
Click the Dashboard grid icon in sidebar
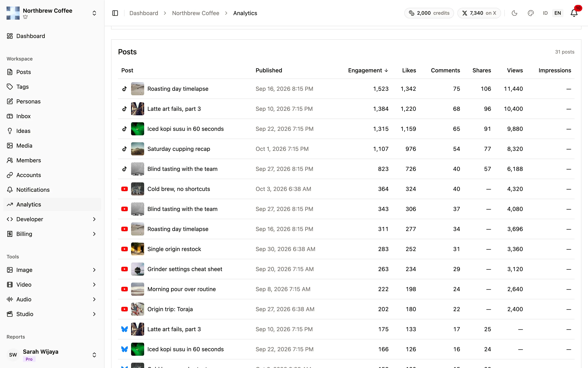(x=10, y=36)
